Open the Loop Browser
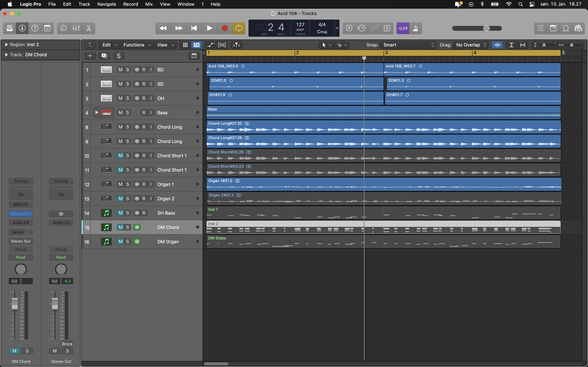The width and height of the screenshot is (588, 367). [566, 28]
